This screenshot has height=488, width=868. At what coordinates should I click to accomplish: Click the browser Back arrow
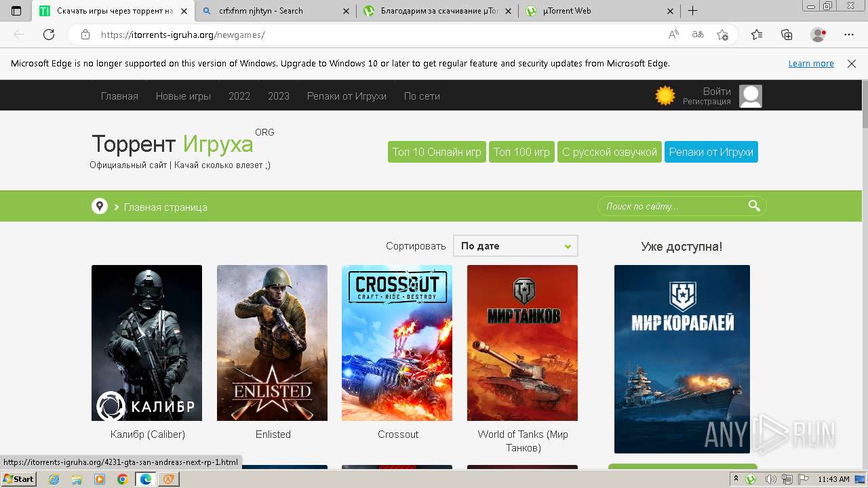[19, 35]
